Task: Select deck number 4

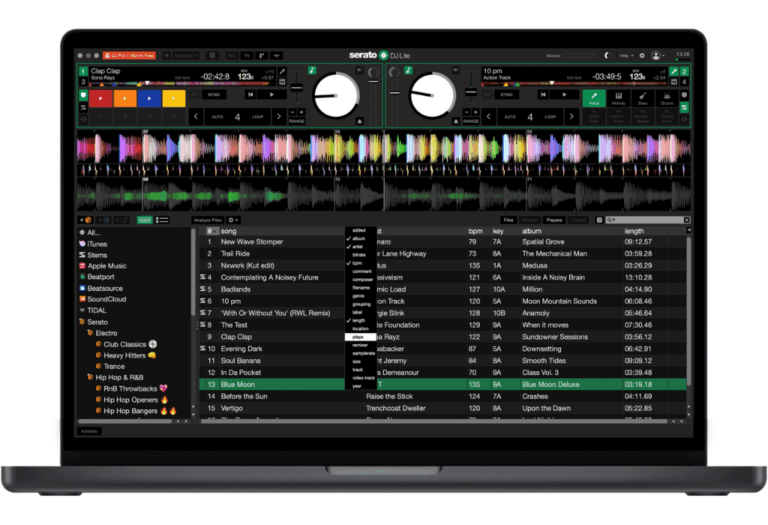Action: pyautogui.click(x=684, y=82)
